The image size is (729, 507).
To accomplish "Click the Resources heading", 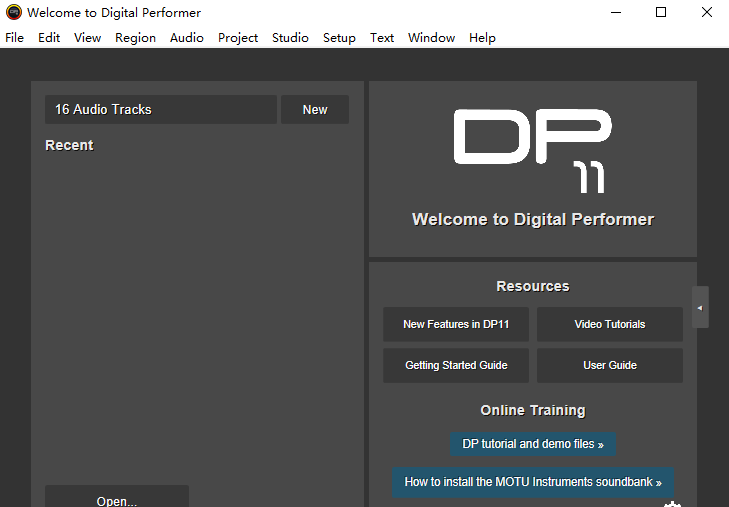I will point(533,286).
